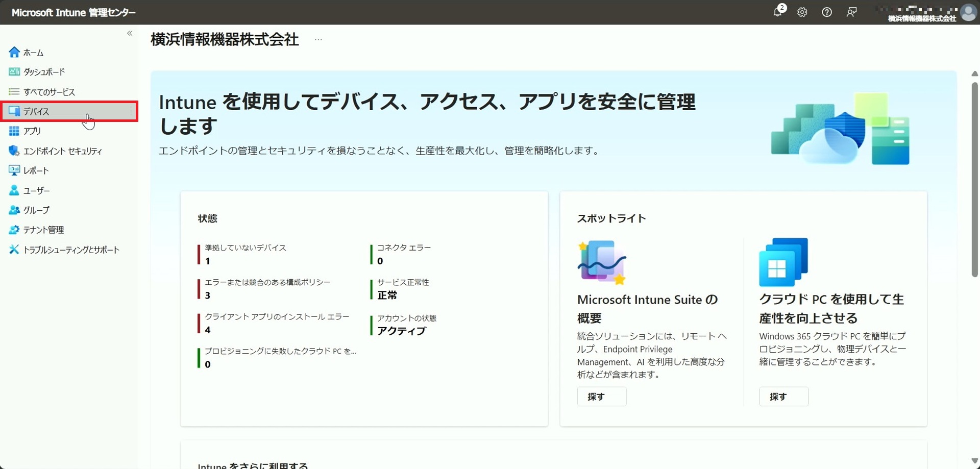This screenshot has width=980, height=469.
Task: Click the スポットライト card heading
Action: click(x=611, y=218)
